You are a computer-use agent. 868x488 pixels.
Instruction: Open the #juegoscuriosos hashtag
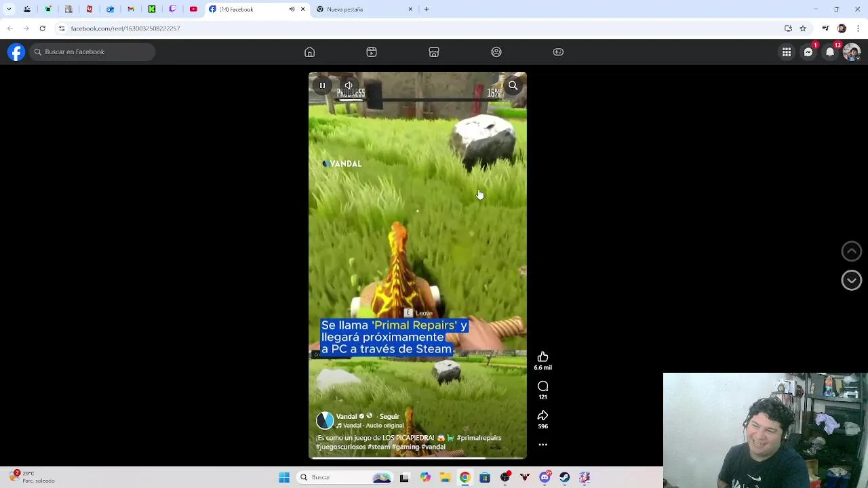pos(340,447)
